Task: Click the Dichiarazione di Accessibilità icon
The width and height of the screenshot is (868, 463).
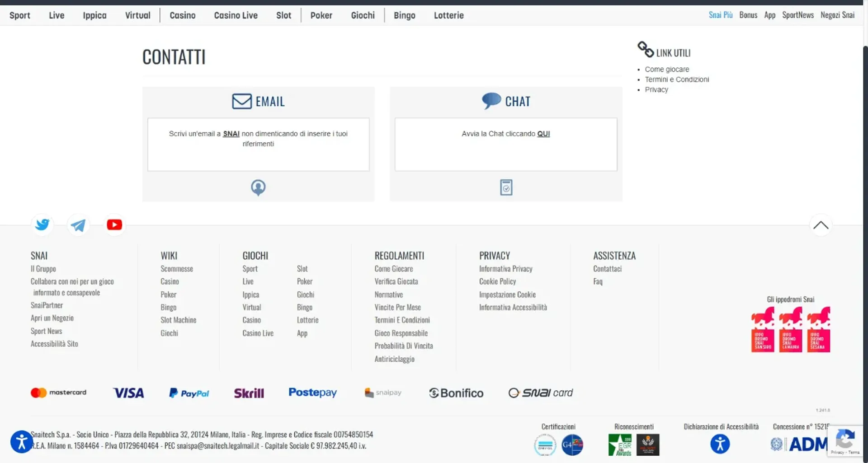Action: coord(720,444)
